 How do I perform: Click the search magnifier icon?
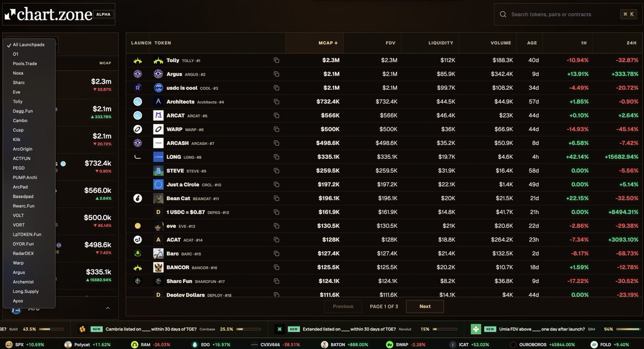tap(502, 14)
